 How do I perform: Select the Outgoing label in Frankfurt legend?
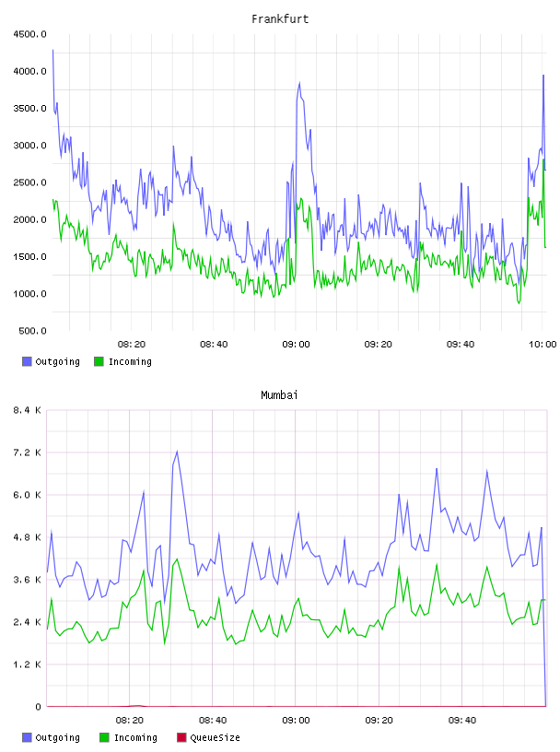point(57,361)
